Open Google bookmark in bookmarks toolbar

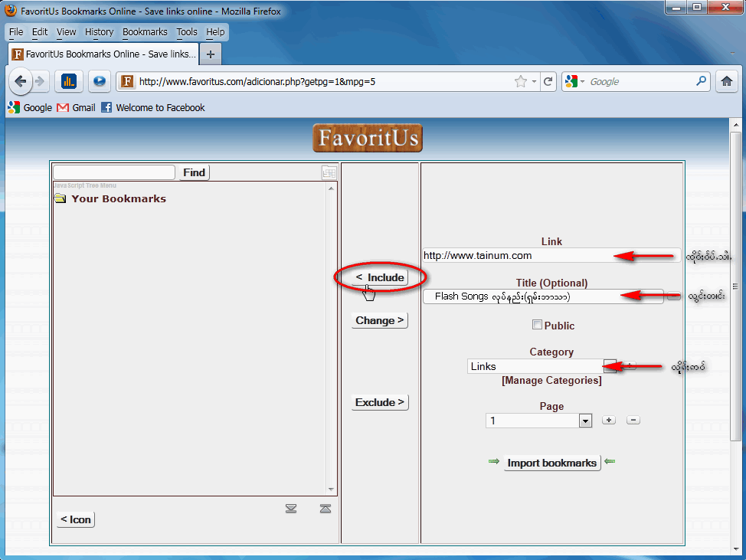tap(30, 107)
